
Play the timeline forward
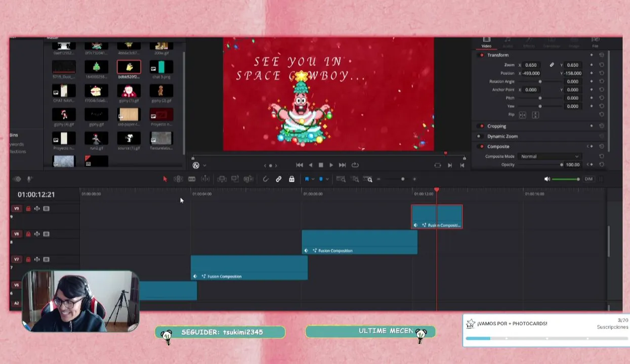tap(331, 165)
